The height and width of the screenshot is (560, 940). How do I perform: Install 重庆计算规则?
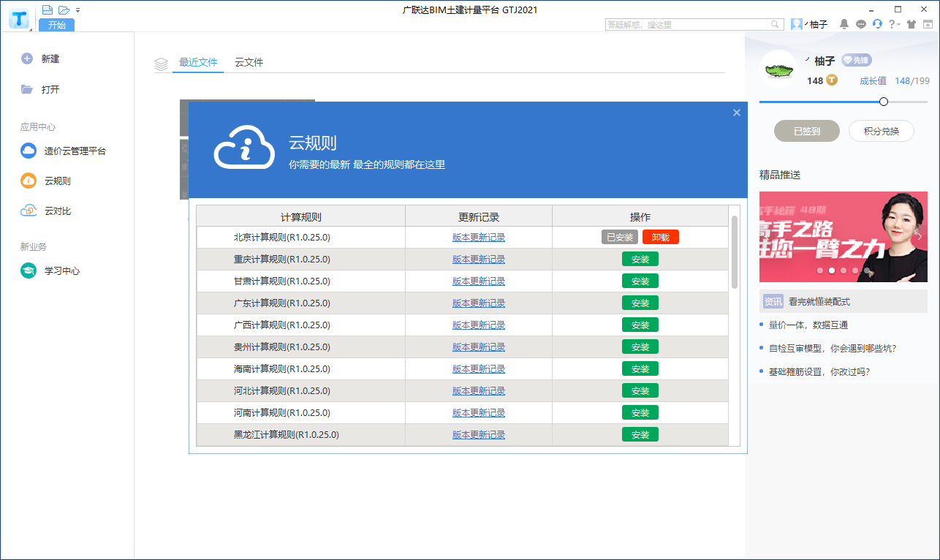click(640, 259)
